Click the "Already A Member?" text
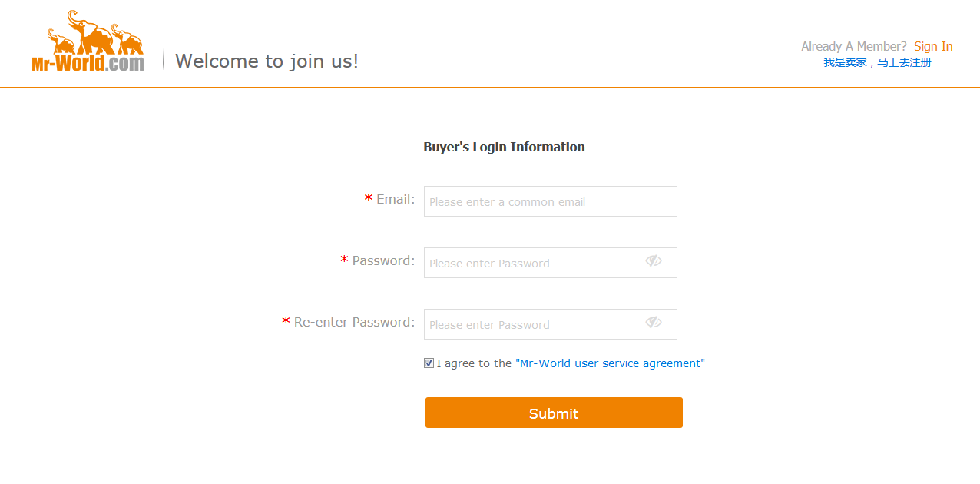The height and width of the screenshot is (484, 980). [x=853, y=46]
